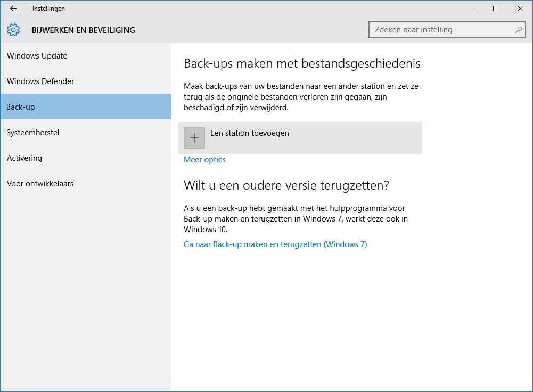Viewport: 533px width, 392px height.
Task: Click the 'Een station toevoegen' label
Action: (250, 133)
